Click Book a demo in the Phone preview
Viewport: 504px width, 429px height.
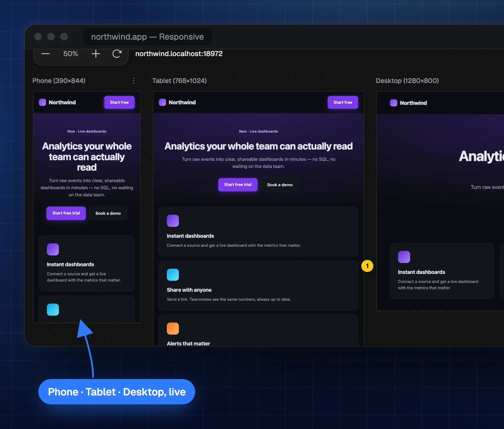point(108,213)
